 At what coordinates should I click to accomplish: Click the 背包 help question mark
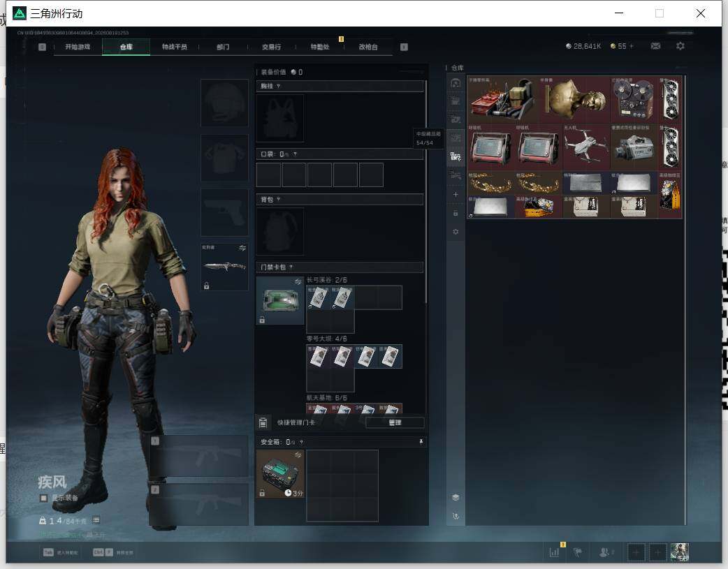click(279, 199)
